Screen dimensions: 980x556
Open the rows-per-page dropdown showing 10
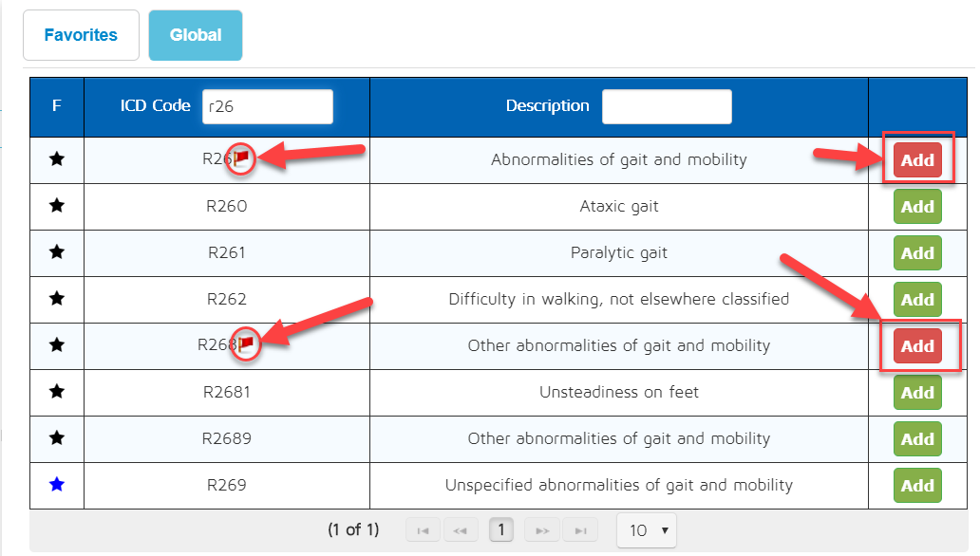tap(647, 530)
